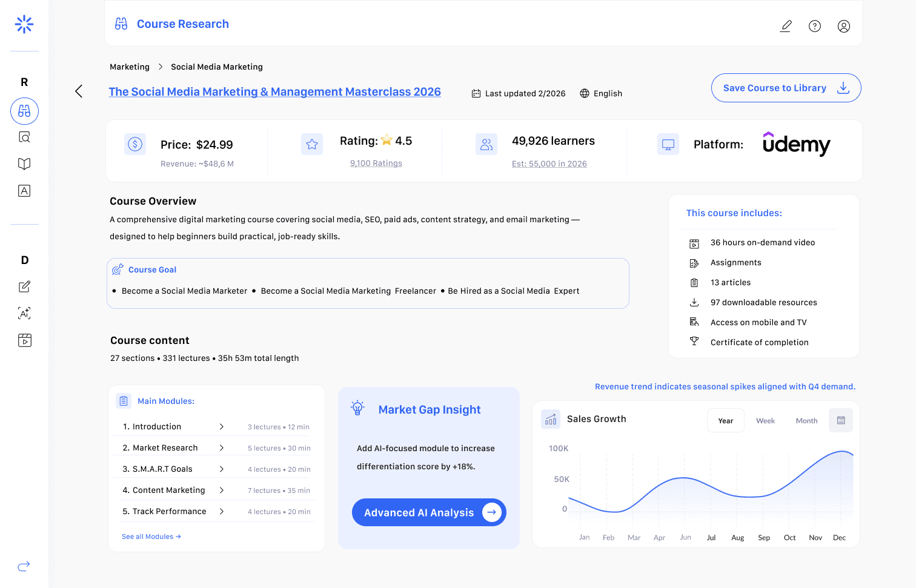Click the Revenue: ~$48,6 M text
The height and width of the screenshot is (588, 916).
[x=197, y=164]
